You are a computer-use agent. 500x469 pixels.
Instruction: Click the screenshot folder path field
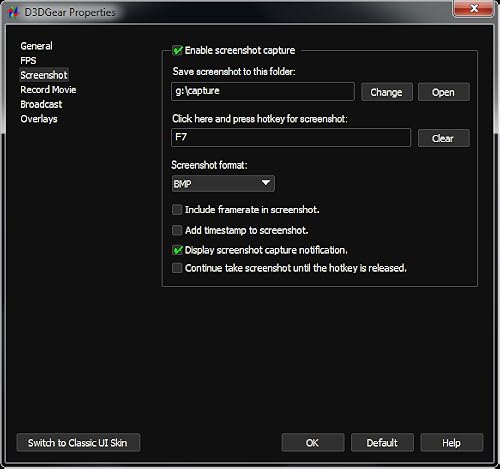tap(263, 91)
